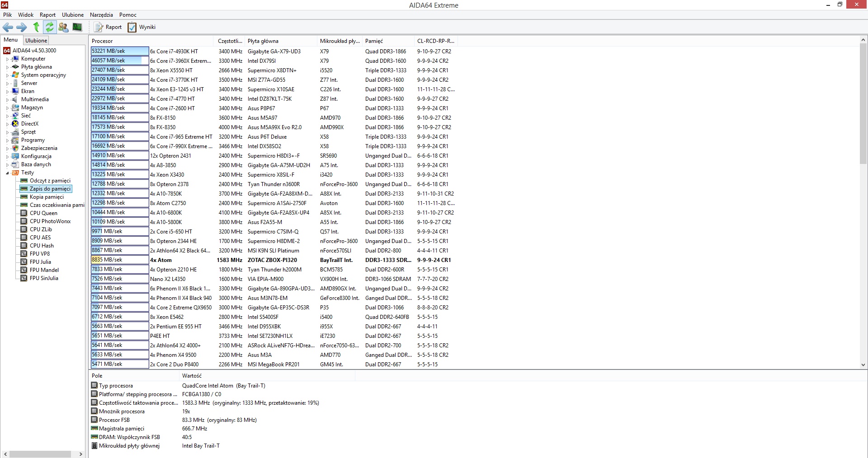Viewport: 868px width, 458px height.
Task: Click the Back navigation arrow
Action: point(8,27)
